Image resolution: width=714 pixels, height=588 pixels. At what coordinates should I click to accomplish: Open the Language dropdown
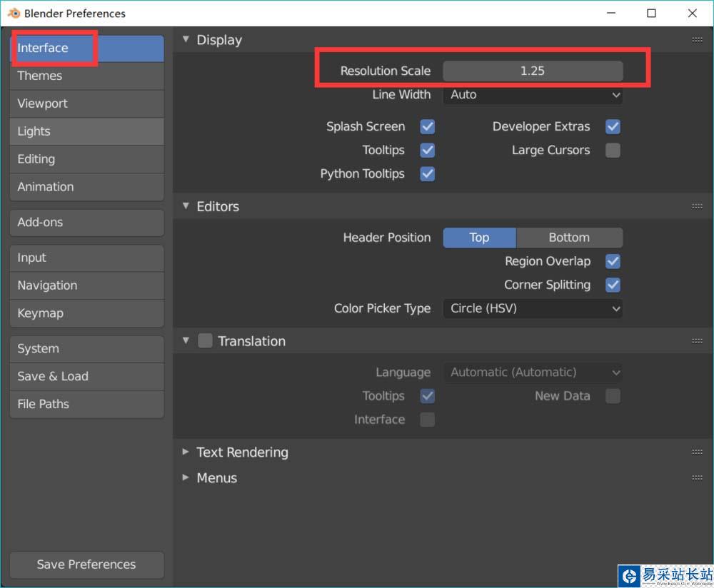[x=533, y=372]
